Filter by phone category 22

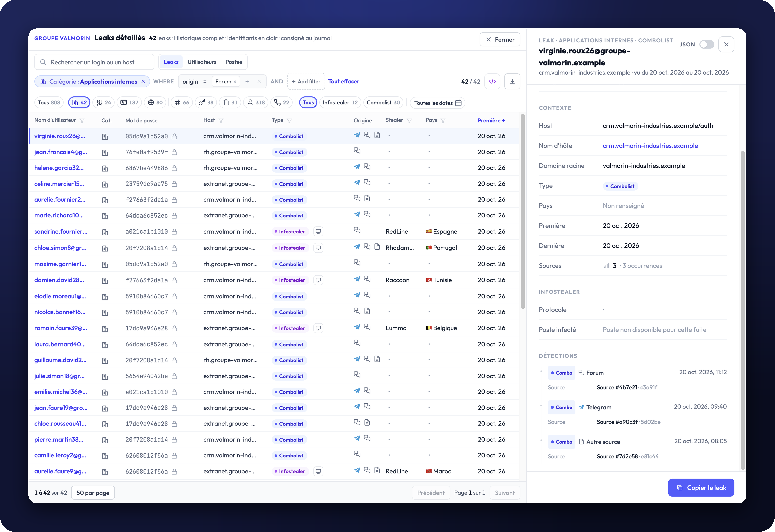coord(282,103)
